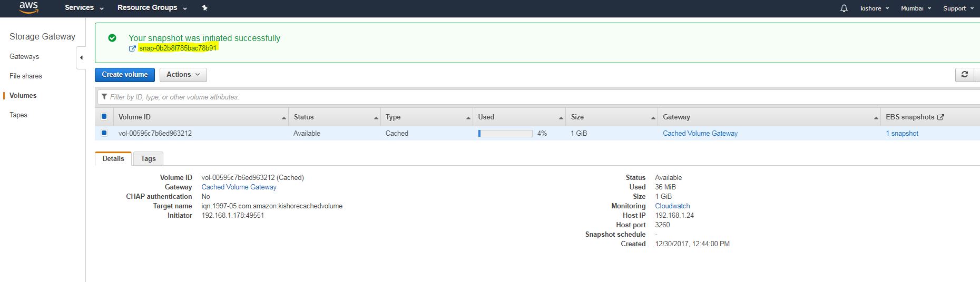980x282 pixels.
Task: Click the Used 4% progress bar
Action: coord(505,134)
